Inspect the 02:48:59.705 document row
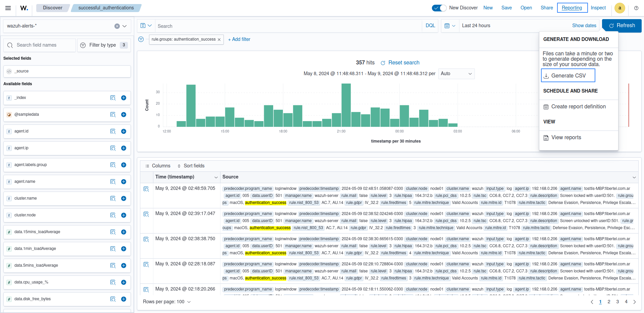Screen dimensions: 644x313 pos(146,189)
